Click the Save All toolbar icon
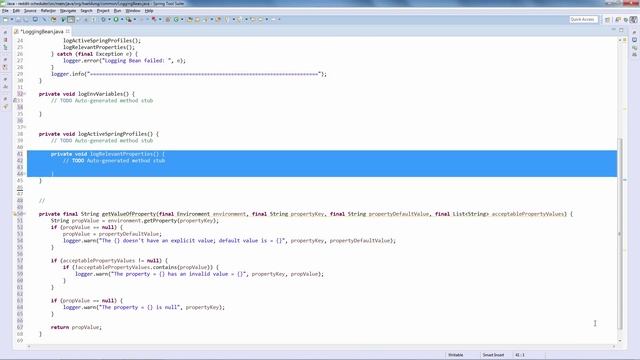640x360 pixels. tap(26, 19)
